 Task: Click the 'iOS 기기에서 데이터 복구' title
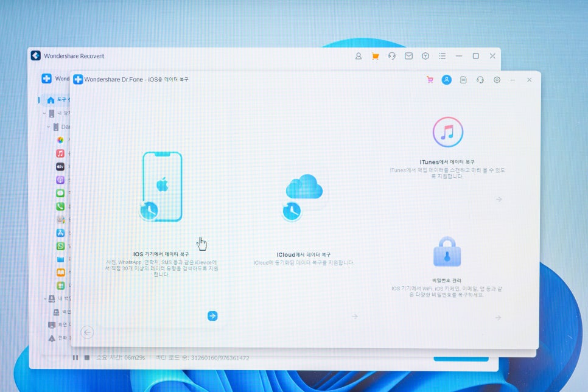pyautogui.click(x=161, y=254)
